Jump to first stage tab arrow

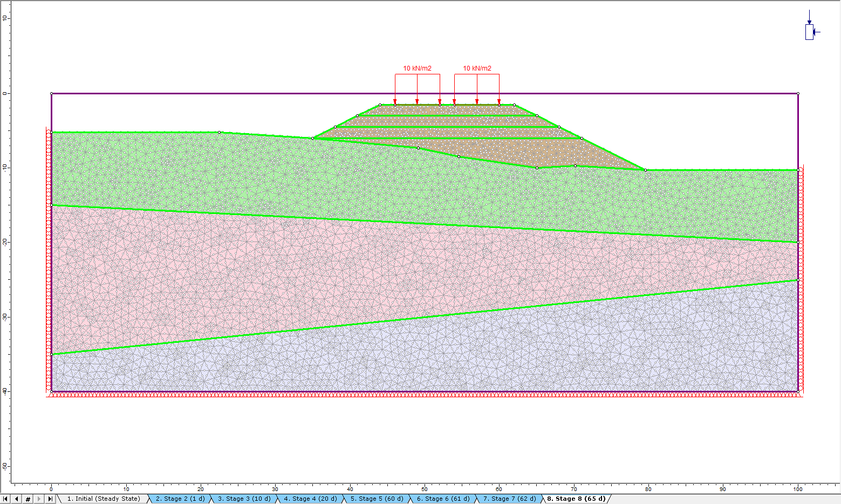click(6, 499)
